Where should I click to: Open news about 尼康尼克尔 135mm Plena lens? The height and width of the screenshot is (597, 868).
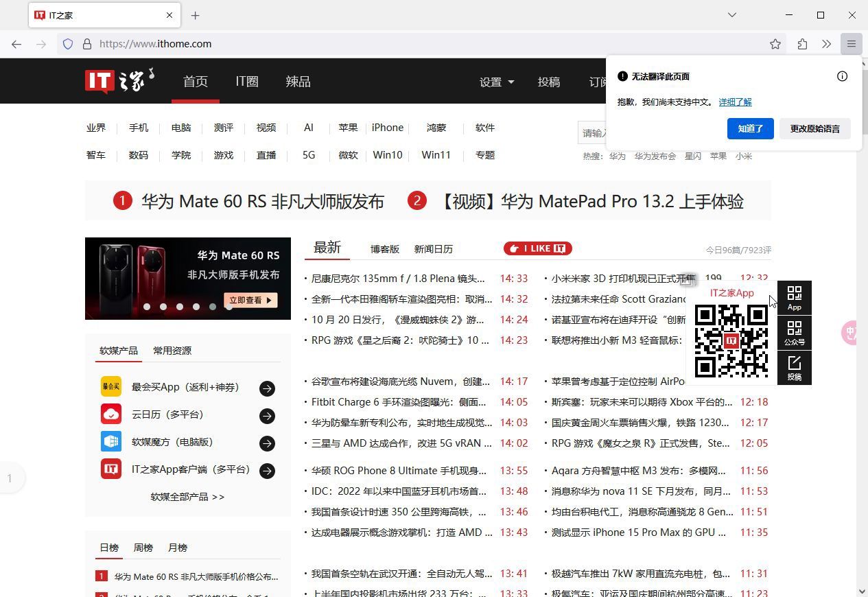pyautogui.click(x=398, y=279)
